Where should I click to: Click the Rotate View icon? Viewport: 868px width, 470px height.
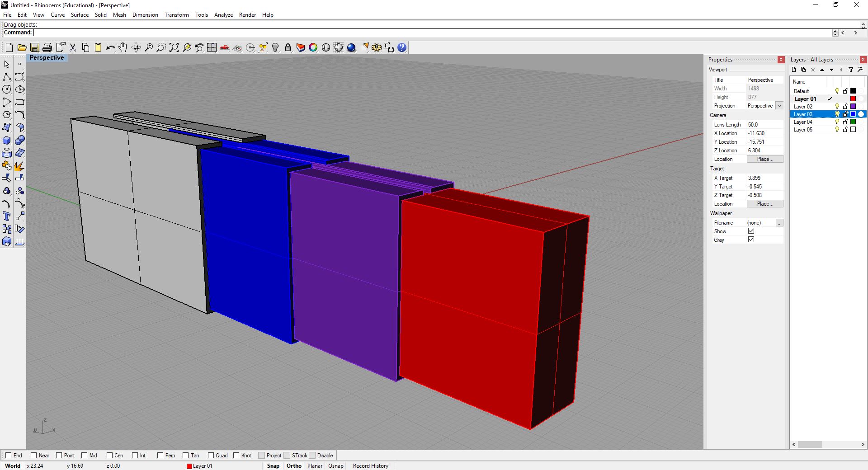[x=136, y=47]
